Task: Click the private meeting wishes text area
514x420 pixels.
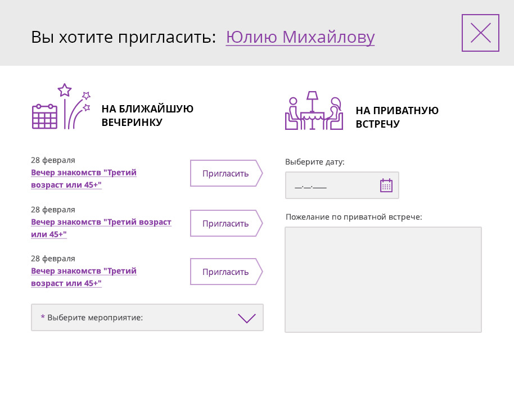Action: coord(383,279)
